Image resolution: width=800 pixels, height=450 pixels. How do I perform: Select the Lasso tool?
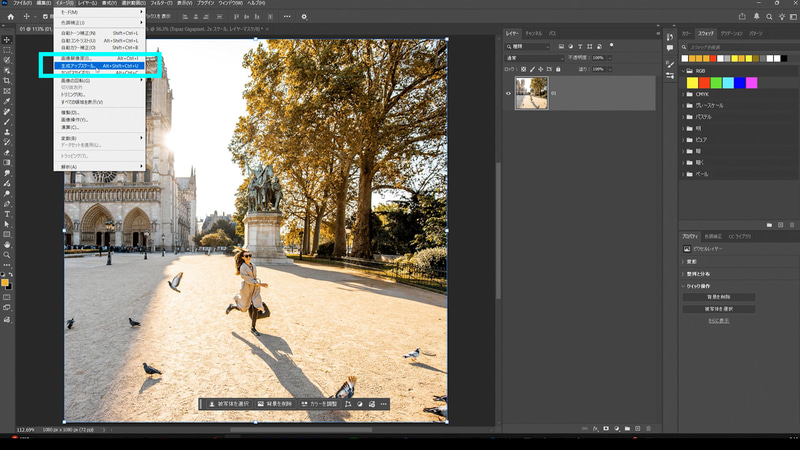(x=7, y=60)
